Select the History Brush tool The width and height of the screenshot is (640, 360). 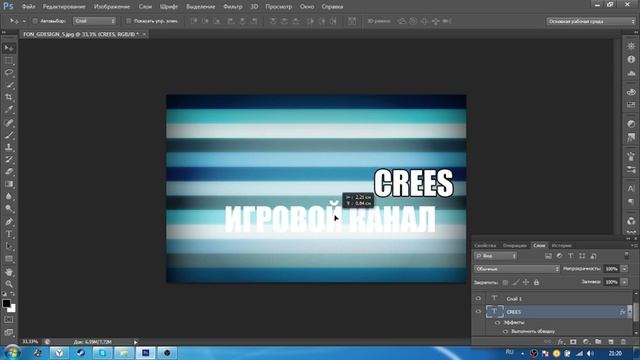tap(9, 160)
